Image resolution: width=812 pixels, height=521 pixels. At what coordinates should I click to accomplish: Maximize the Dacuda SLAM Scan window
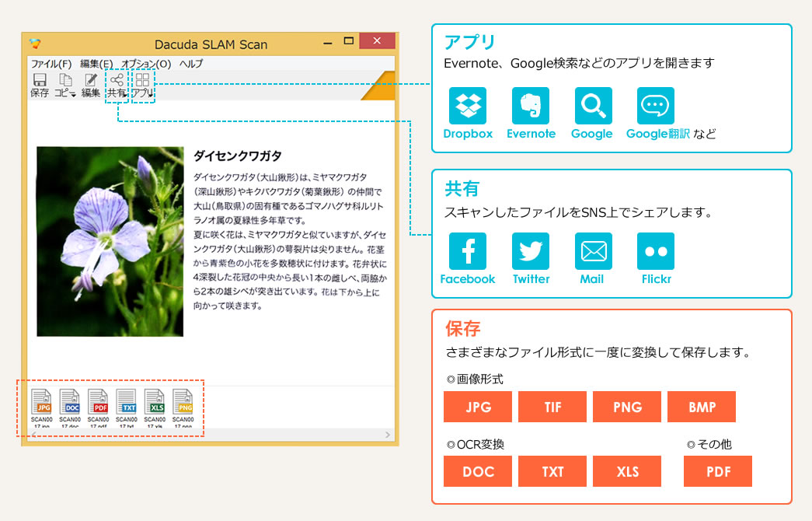click(x=349, y=41)
